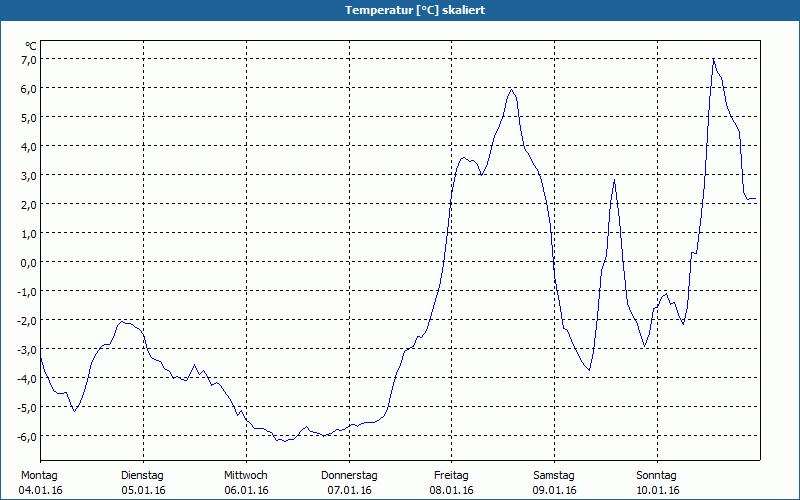
Task: Click the date 09.01.16
Action: 555,490
